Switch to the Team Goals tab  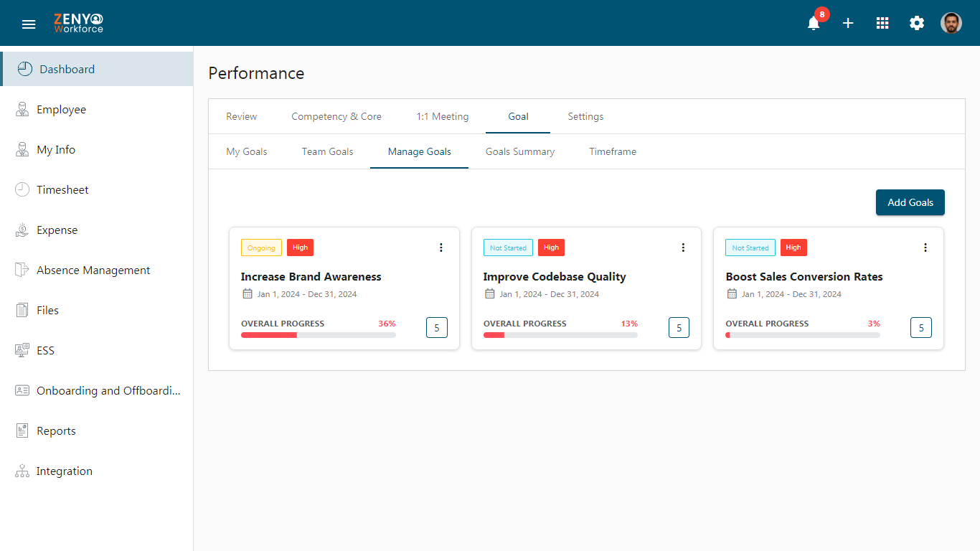point(327,152)
